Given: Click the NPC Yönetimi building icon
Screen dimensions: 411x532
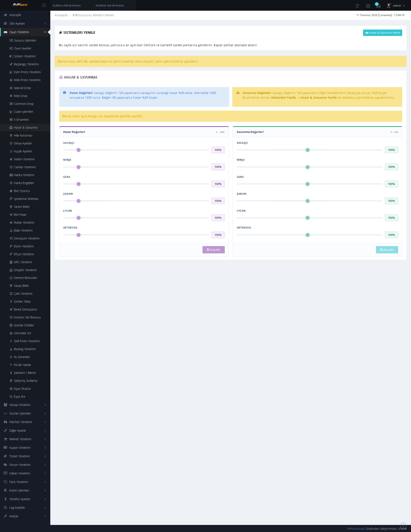Looking at the screenshot, I should pyautogui.click(x=11, y=262).
